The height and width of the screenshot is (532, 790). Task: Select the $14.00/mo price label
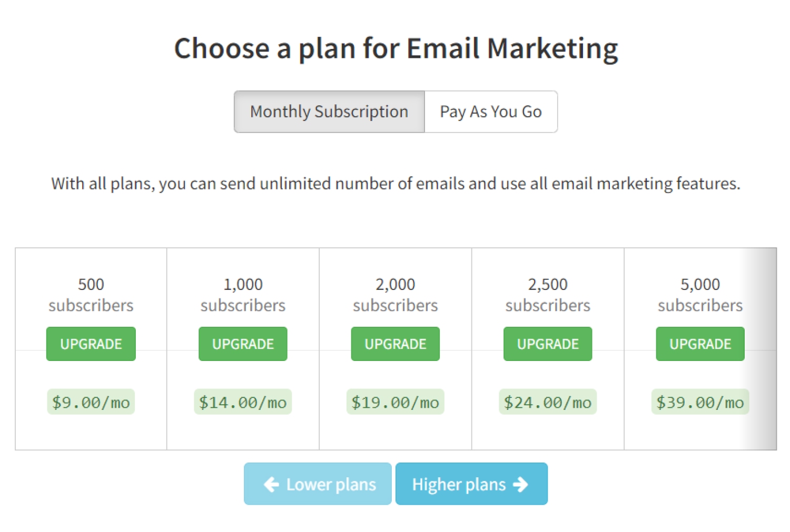point(243,403)
